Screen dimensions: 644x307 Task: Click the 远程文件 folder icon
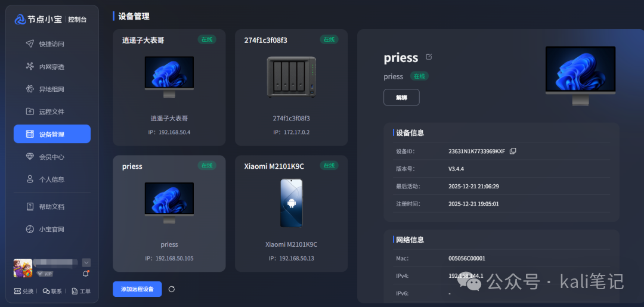point(30,111)
